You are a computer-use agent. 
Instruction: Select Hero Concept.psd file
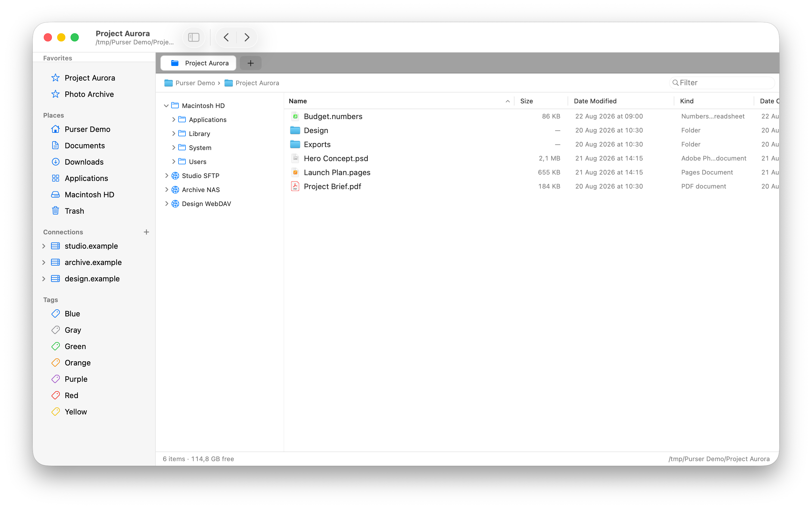pos(531,158)
